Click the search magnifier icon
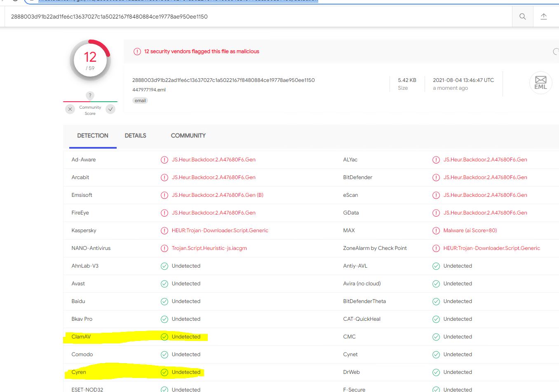559x392 pixels. click(522, 16)
